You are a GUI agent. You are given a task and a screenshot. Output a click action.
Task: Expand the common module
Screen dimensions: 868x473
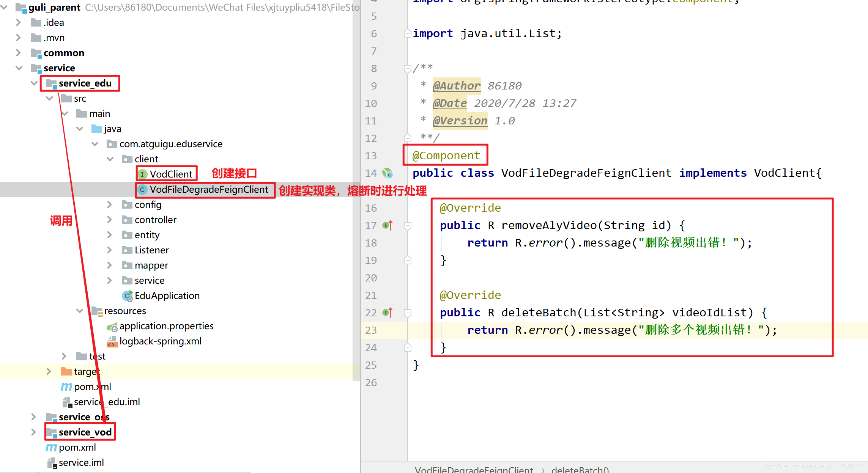click(18, 53)
